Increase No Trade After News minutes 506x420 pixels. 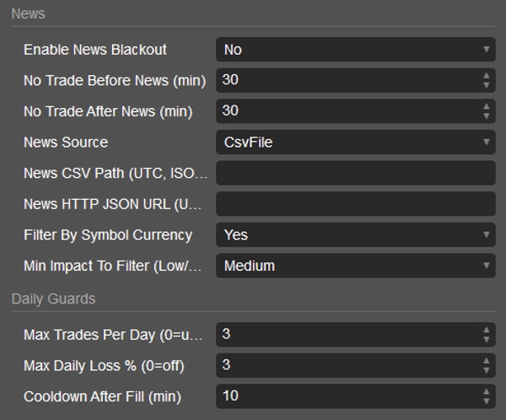click(486, 106)
